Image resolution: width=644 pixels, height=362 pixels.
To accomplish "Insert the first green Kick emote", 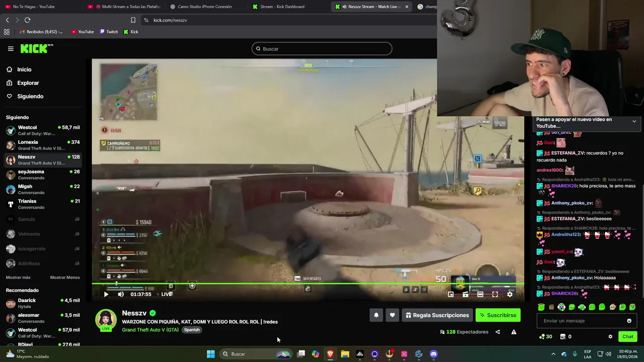I will pos(541,307).
